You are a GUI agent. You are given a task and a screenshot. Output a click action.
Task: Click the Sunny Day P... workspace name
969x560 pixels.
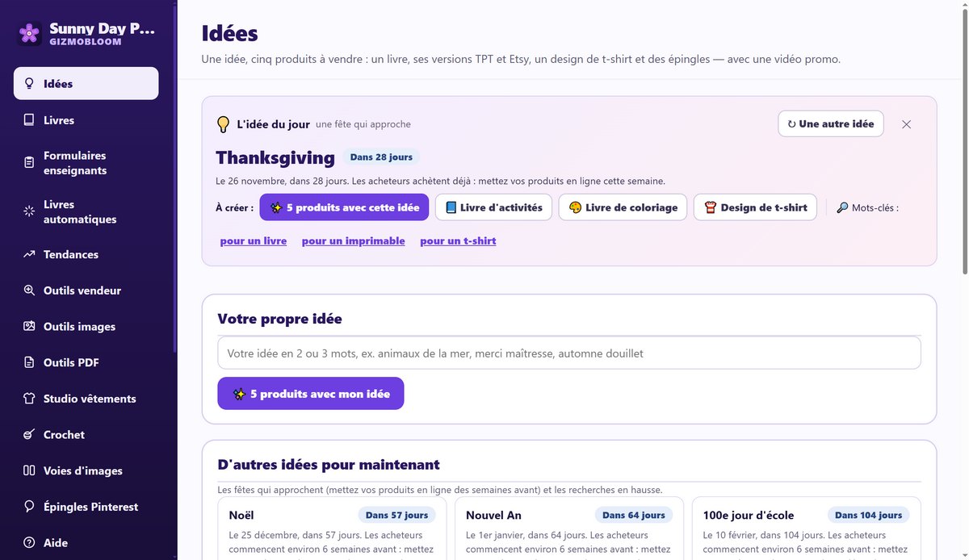[x=102, y=28]
